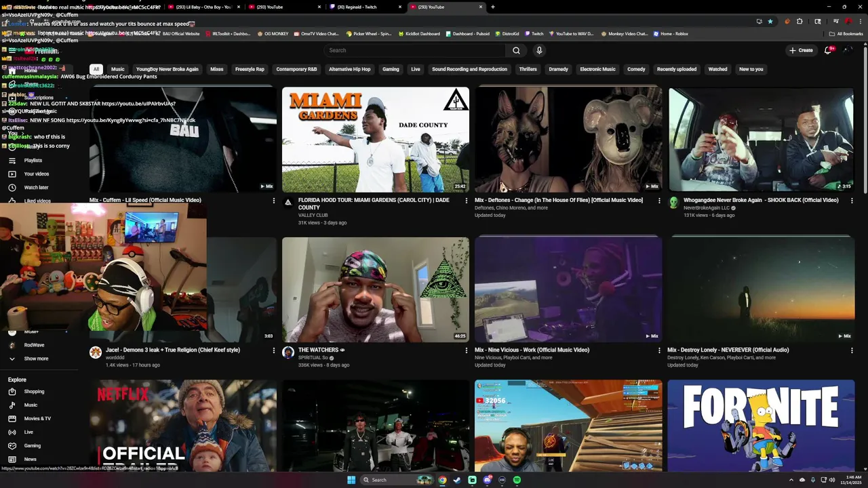Open options menu for Jace! Demons 3 video
The image size is (868, 488).
pos(274,350)
